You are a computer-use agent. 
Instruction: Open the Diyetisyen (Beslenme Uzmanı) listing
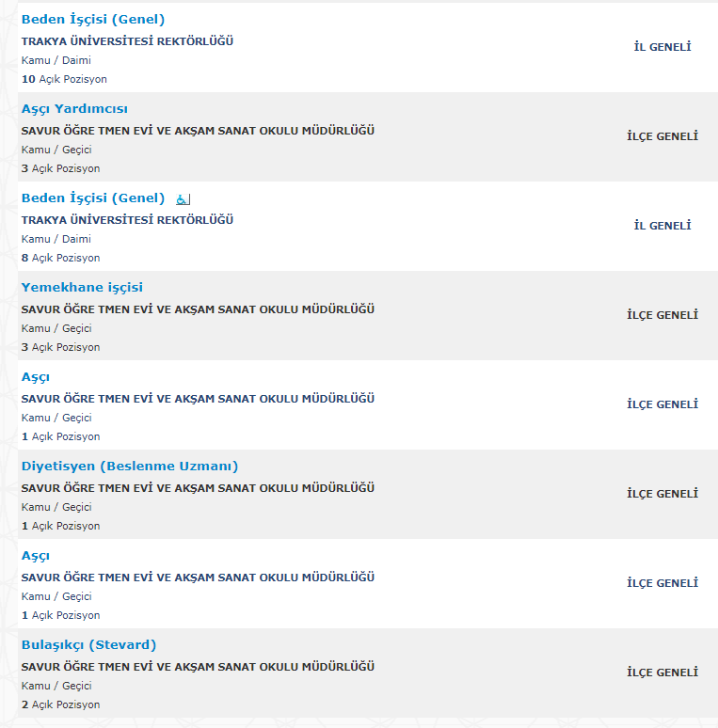130,467
